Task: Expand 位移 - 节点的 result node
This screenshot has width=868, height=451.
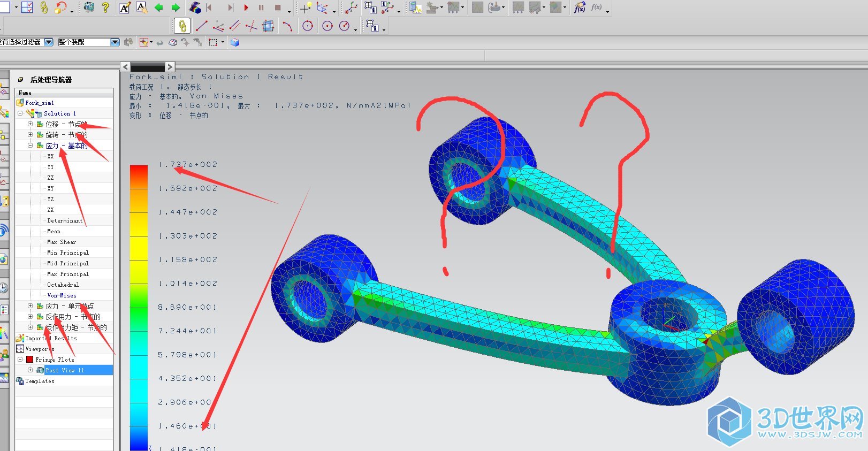Action: 31,124
